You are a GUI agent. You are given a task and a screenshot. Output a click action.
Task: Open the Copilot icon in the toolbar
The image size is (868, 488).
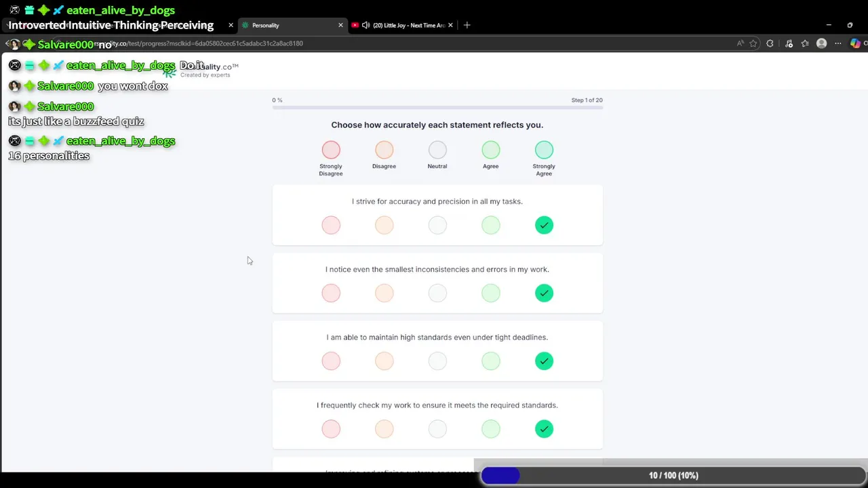click(x=855, y=43)
